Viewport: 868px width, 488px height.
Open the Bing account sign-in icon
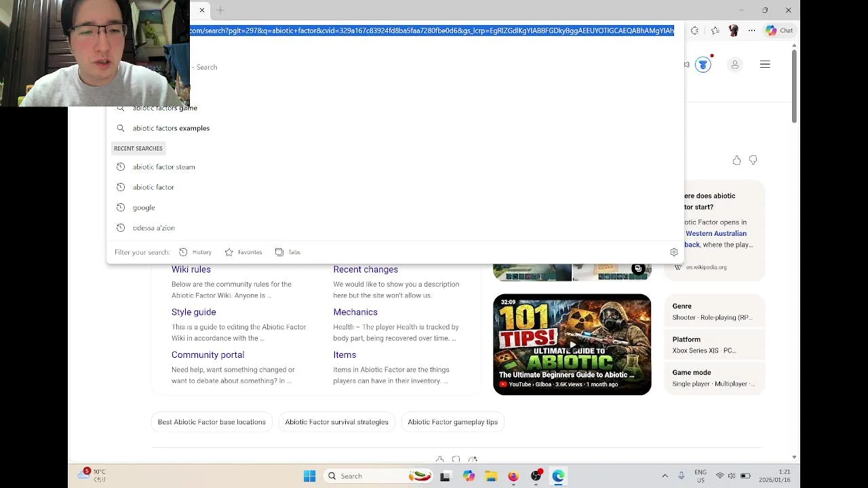pos(734,64)
